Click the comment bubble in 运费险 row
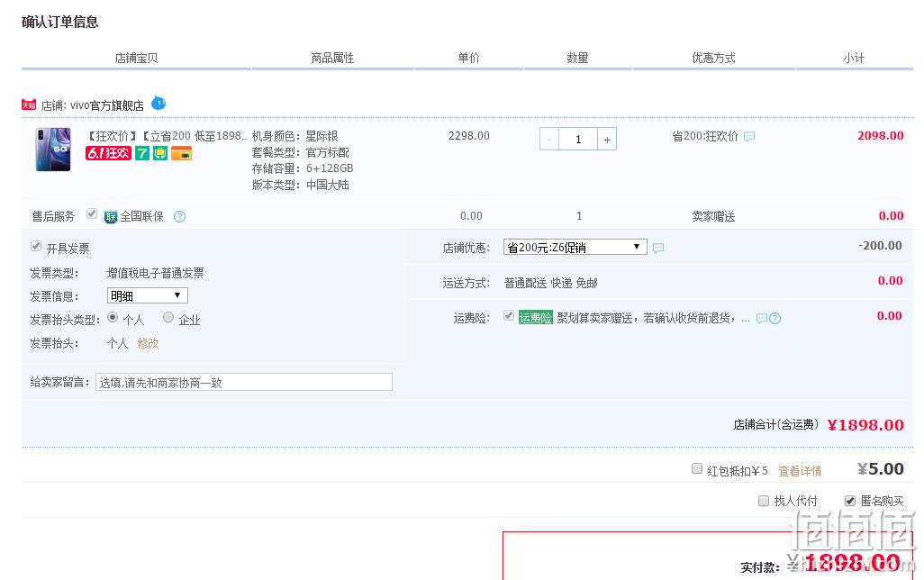This screenshot has width=924, height=580. (761, 318)
